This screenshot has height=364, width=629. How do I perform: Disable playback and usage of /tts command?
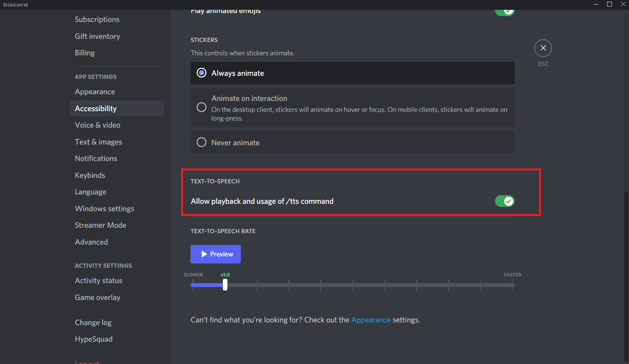(504, 201)
